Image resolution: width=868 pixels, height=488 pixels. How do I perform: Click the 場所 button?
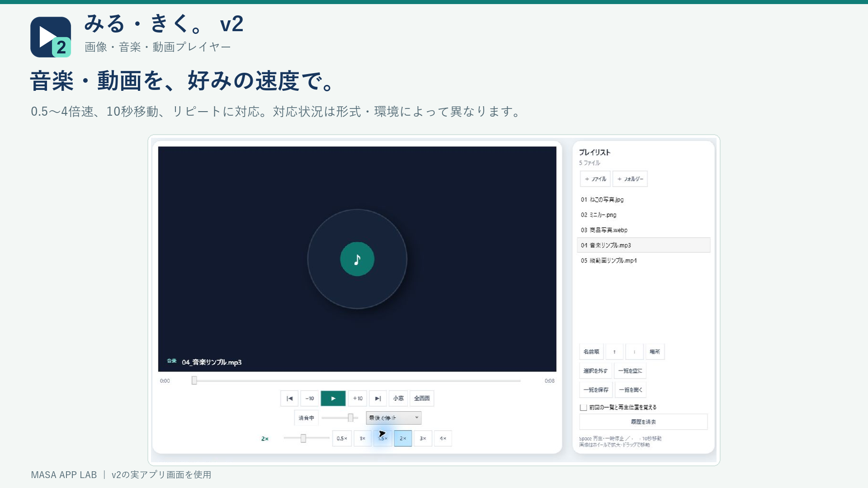coord(655,352)
